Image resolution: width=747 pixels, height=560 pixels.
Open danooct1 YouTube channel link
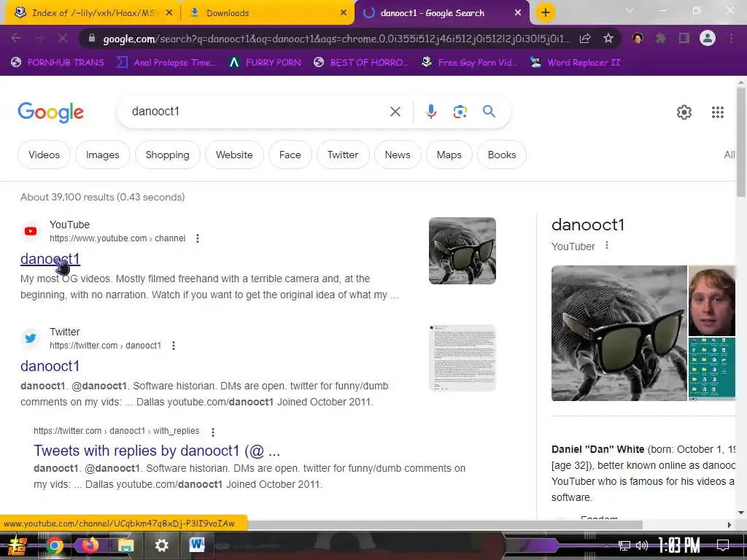click(50, 259)
